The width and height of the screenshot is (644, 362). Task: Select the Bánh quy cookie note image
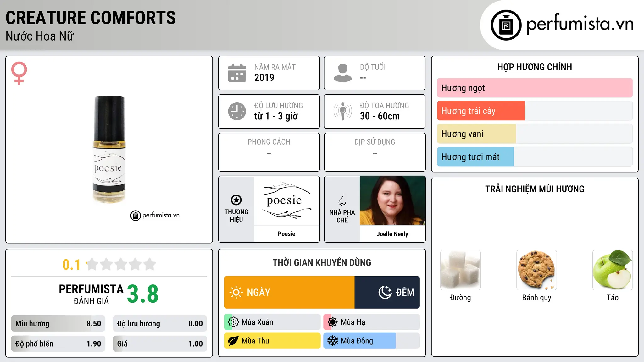click(x=536, y=270)
